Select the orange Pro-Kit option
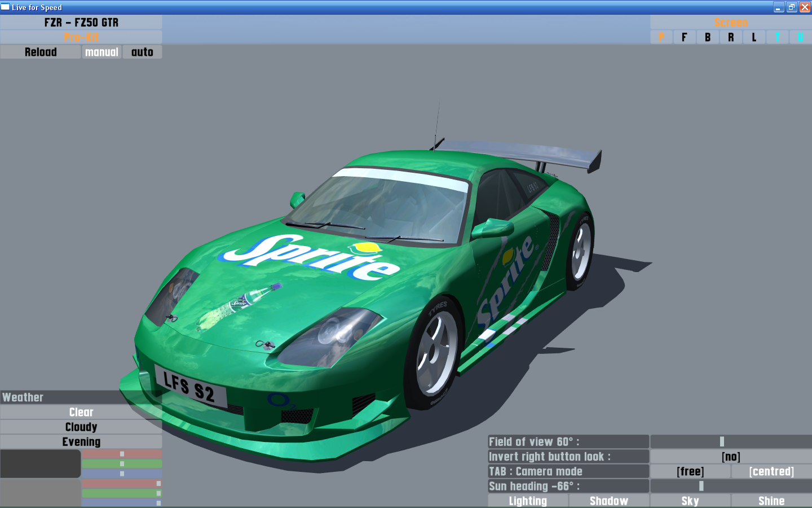Image resolution: width=812 pixels, height=508 pixels. [81, 37]
